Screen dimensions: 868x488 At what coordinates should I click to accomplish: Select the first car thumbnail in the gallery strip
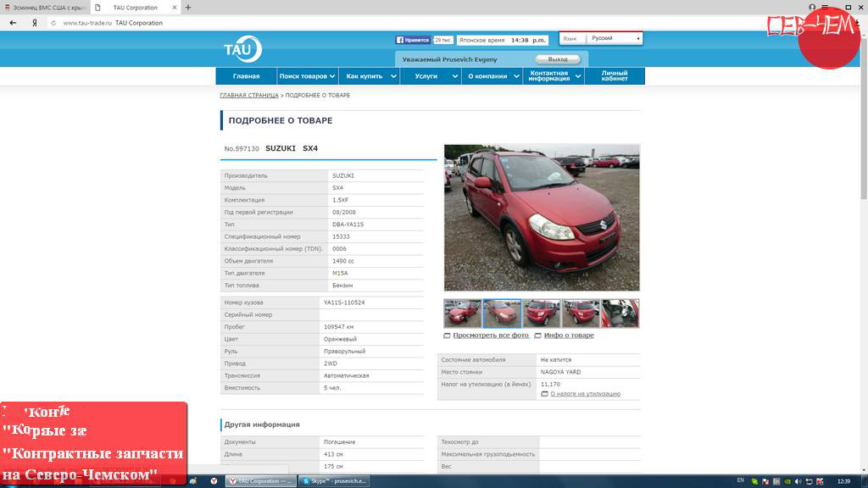[x=462, y=313]
